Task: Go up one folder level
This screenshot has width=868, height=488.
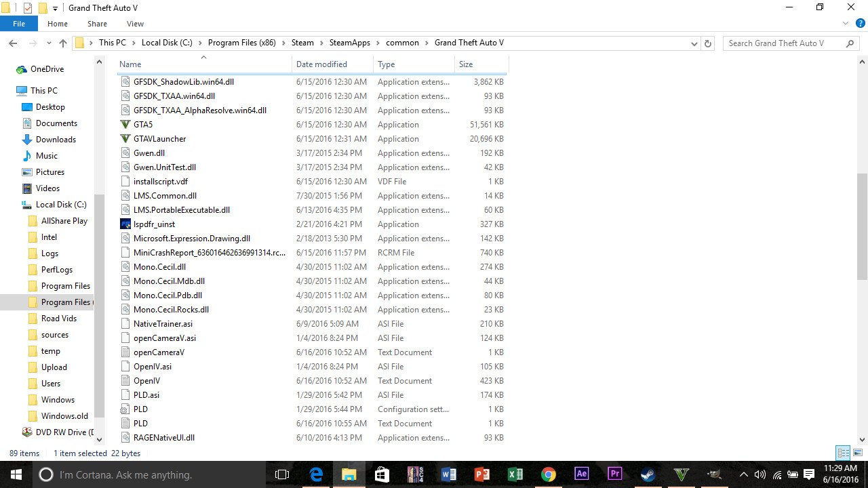Action: click(63, 43)
